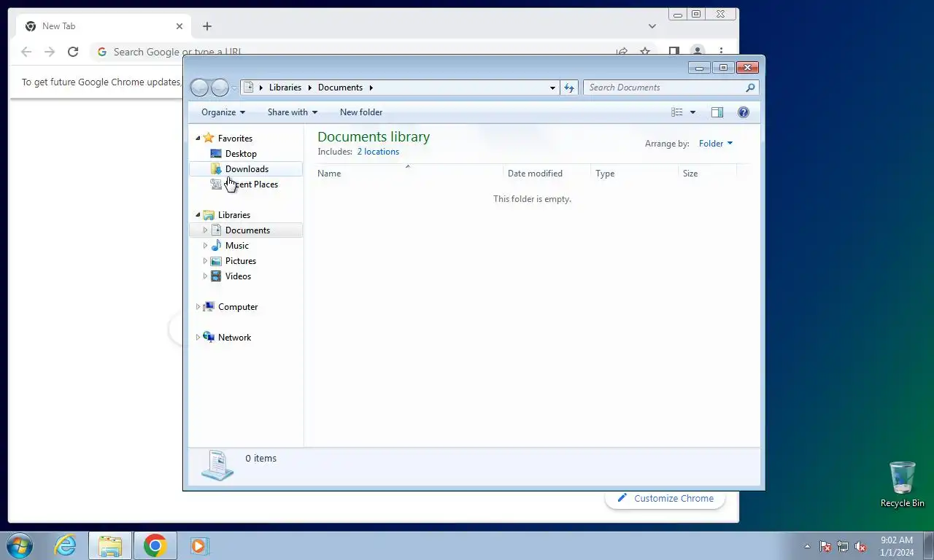Screen dimensions: 934x560
Task: Open the Organize dropdown menu
Action: [223, 112]
